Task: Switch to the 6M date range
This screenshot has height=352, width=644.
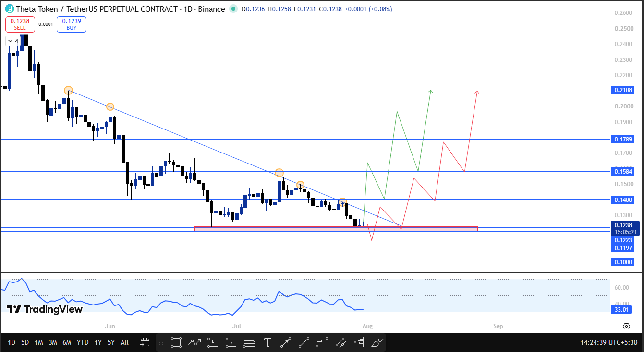Action: pyautogui.click(x=67, y=342)
